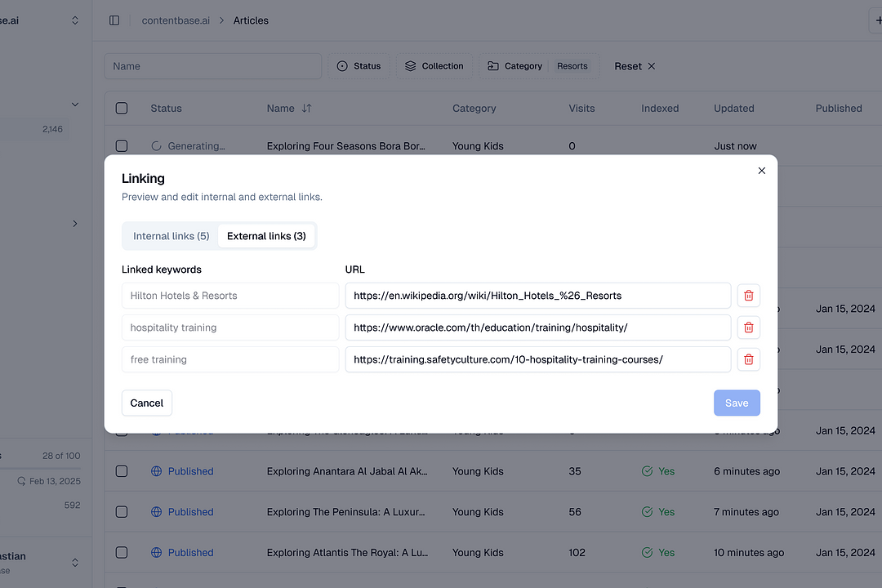The height and width of the screenshot is (588, 882).
Task: Check the Exploring Atlantis The Royal row
Action: click(122, 552)
